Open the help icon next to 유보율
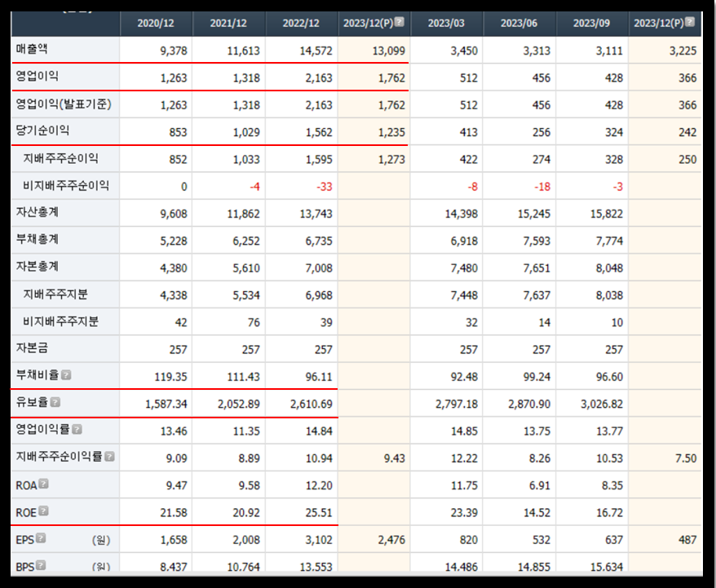The height and width of the screenshot is (588, 716). click(x=55, y=402)
